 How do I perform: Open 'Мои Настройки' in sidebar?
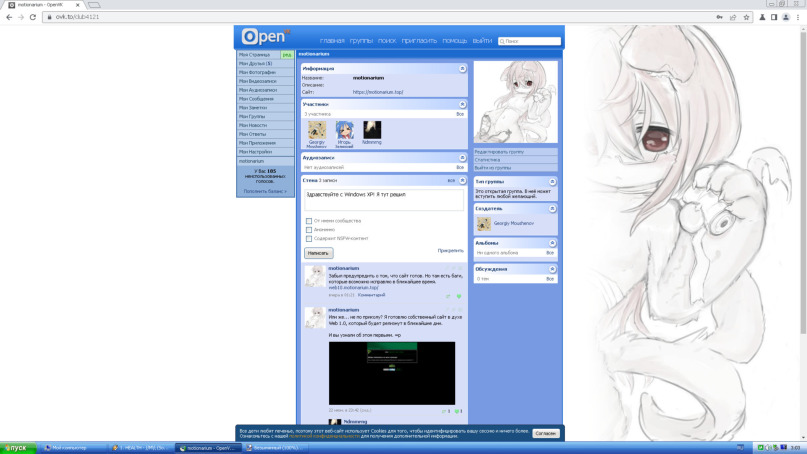click(266, 152)
